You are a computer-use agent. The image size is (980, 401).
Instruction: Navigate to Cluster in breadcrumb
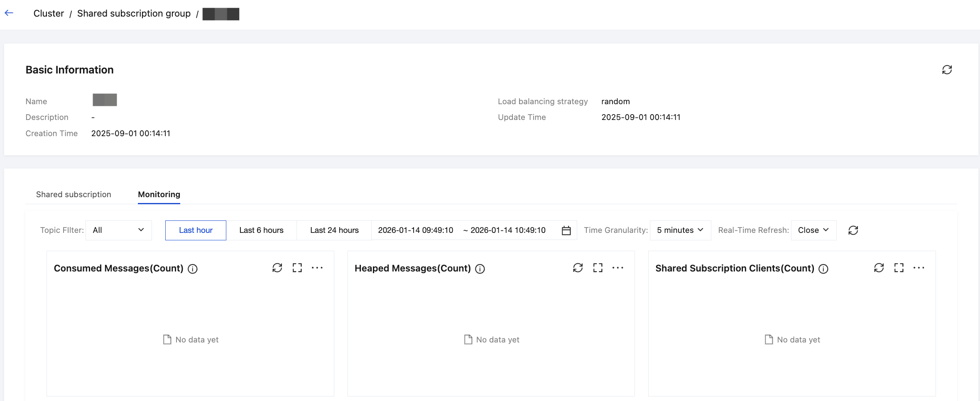click(x=49, y=14)
